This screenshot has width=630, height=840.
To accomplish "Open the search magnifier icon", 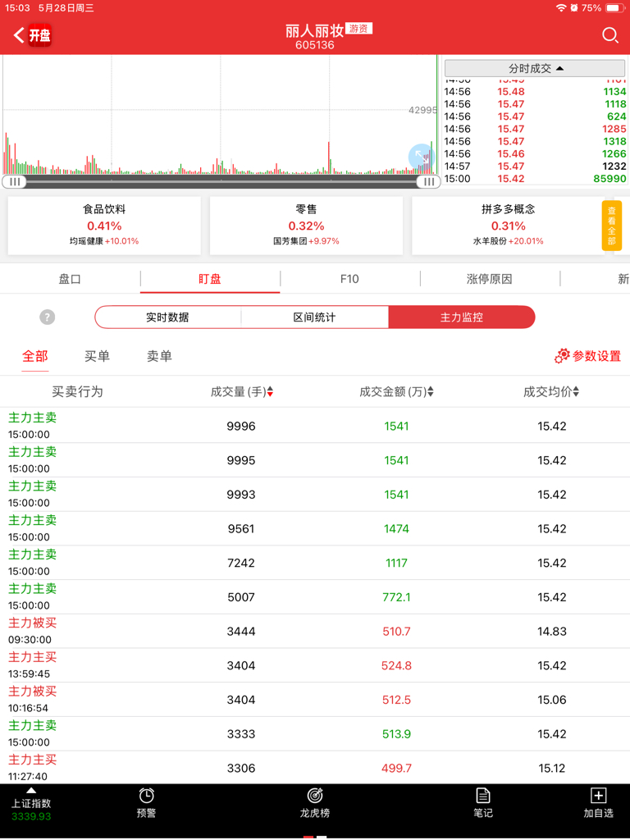I will click(609, 35).
